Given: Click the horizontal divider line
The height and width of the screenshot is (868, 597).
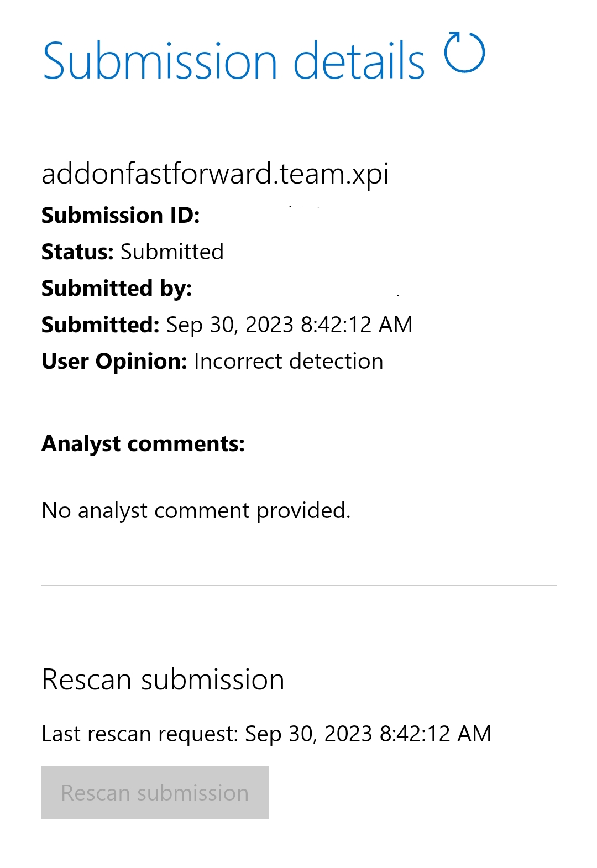Looking at the screenshot, I should (298, 583).
